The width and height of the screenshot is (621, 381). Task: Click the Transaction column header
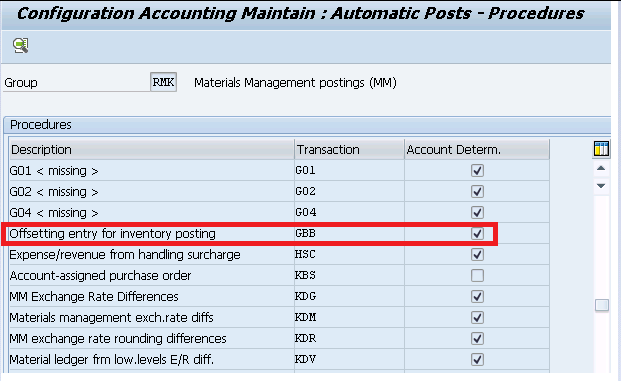pos(349,149)
